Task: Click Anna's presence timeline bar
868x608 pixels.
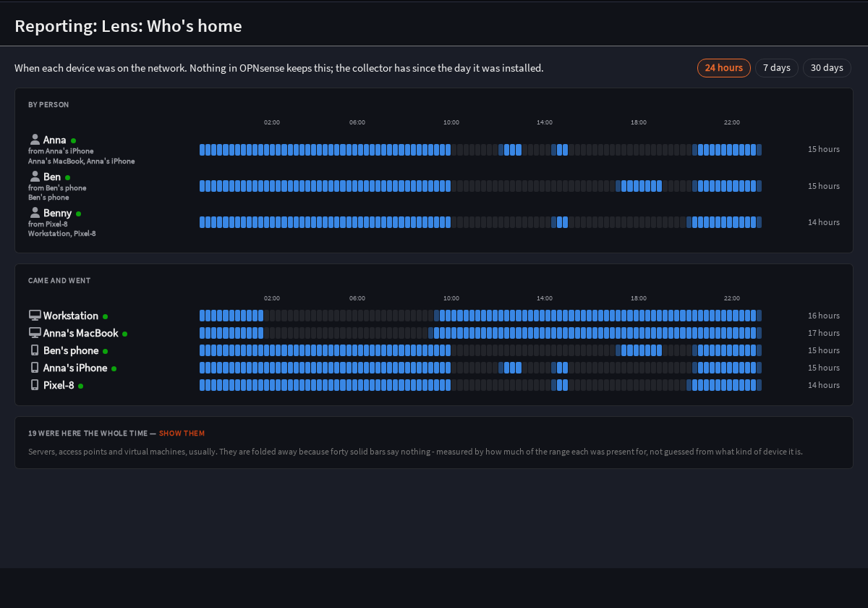Action: coord(481,150)
